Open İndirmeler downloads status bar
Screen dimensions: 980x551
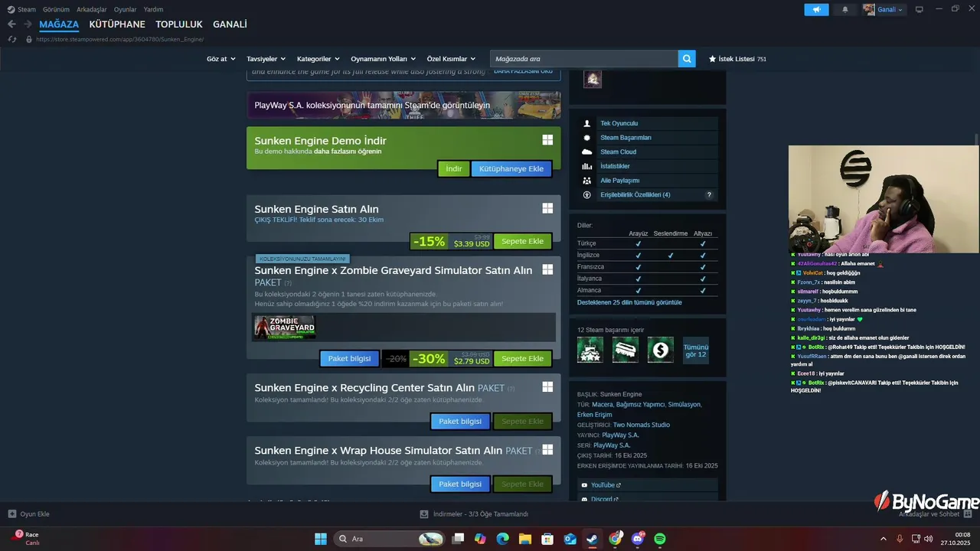(475, 514)
